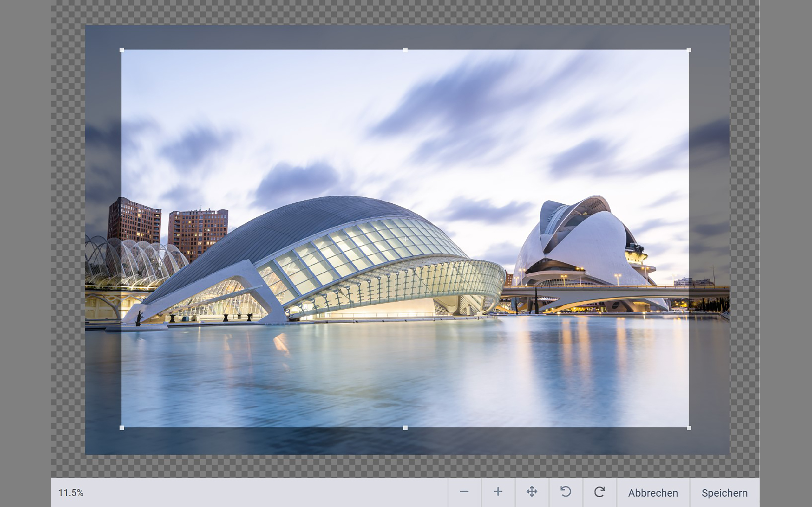Rotate image clockwise with right rotate icon
This screenshot has height=507, width=812.
point(599,492)
